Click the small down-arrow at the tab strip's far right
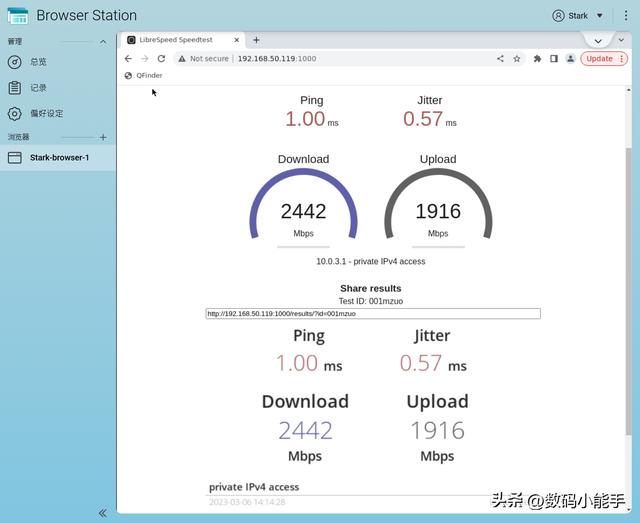This screenshot has width=640, height=523. click(621, 40)
